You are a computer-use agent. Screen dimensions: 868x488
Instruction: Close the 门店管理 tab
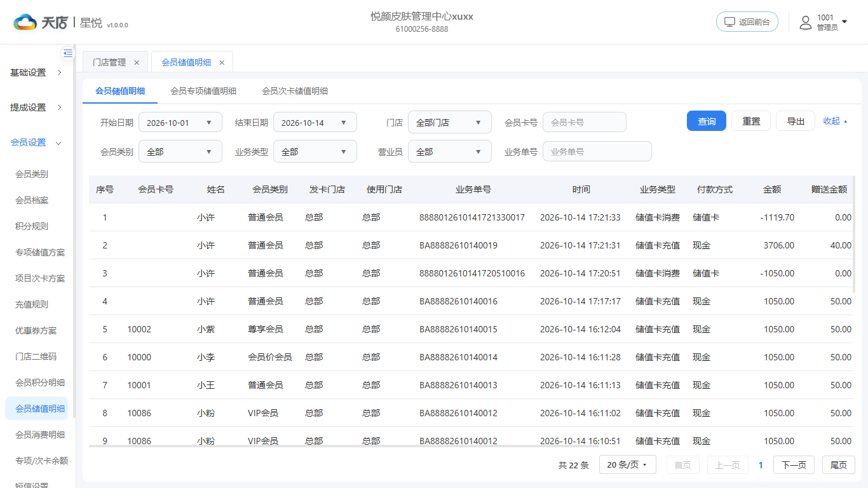coord(137,62)
